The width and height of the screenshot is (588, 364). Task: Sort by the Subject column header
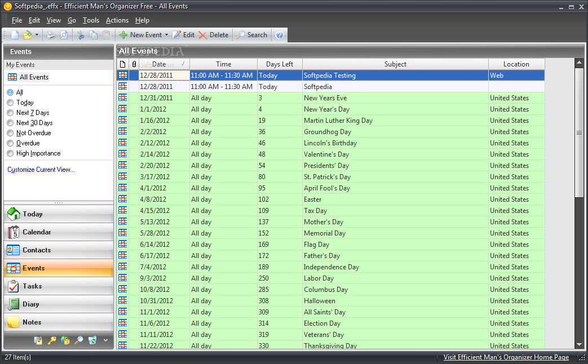(x=395, y=64)
